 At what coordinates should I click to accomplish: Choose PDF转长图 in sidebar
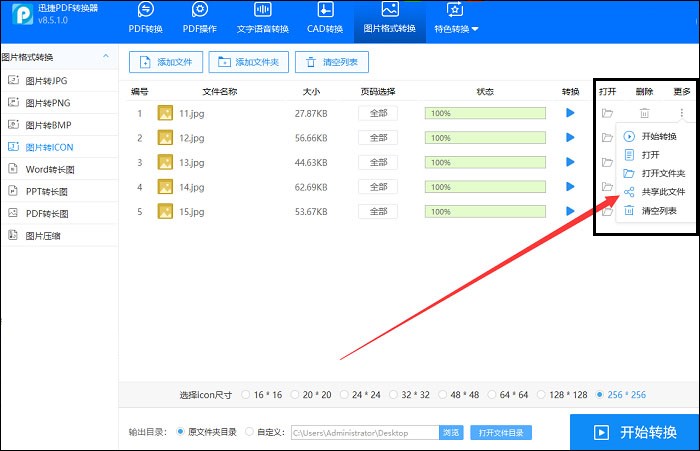click(x=59, y=213)
